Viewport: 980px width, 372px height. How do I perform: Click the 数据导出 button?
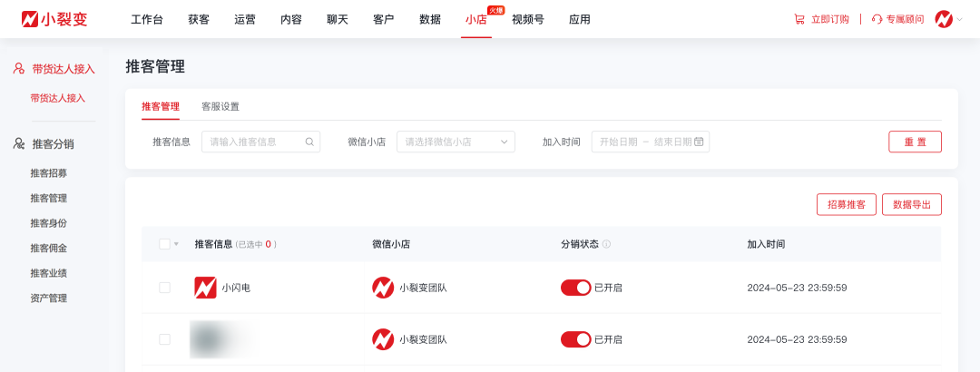pos(912,204)
